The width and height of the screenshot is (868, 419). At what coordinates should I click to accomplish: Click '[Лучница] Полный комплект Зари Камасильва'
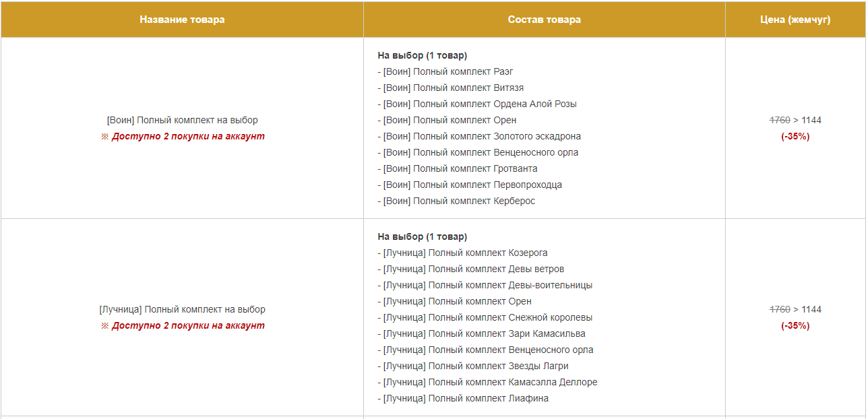point(481,333)
